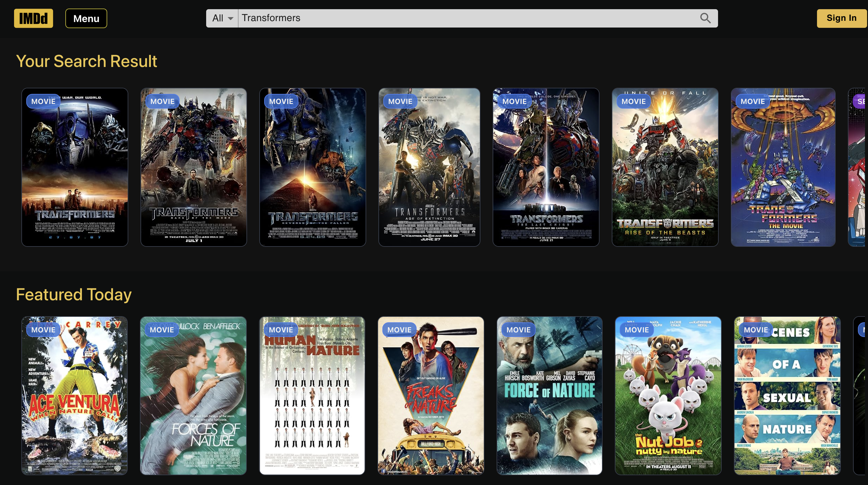Click the IMDd logo icon
This screenshot has width=868, height=485.
click(x=33, y=18)
